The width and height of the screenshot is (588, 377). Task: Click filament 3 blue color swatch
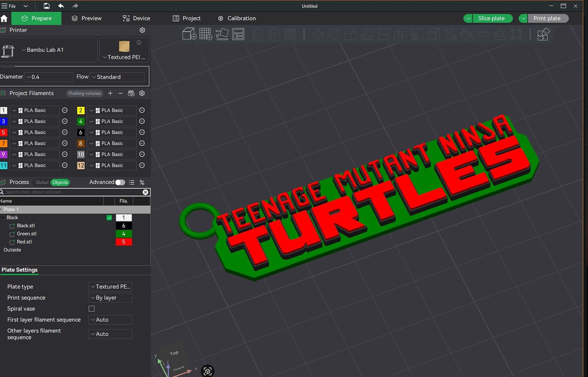tap(4, 121)
